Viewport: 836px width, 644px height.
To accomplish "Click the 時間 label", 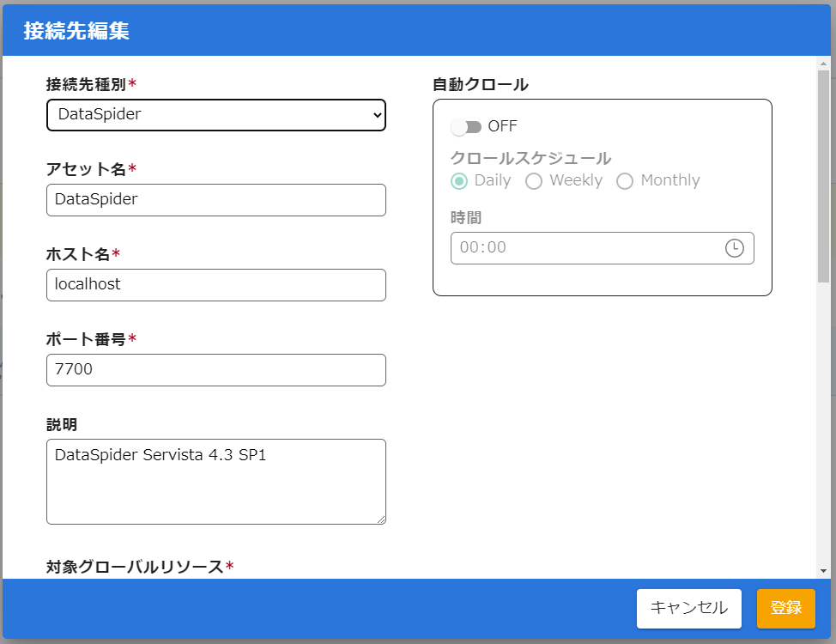I will point(466,218).
